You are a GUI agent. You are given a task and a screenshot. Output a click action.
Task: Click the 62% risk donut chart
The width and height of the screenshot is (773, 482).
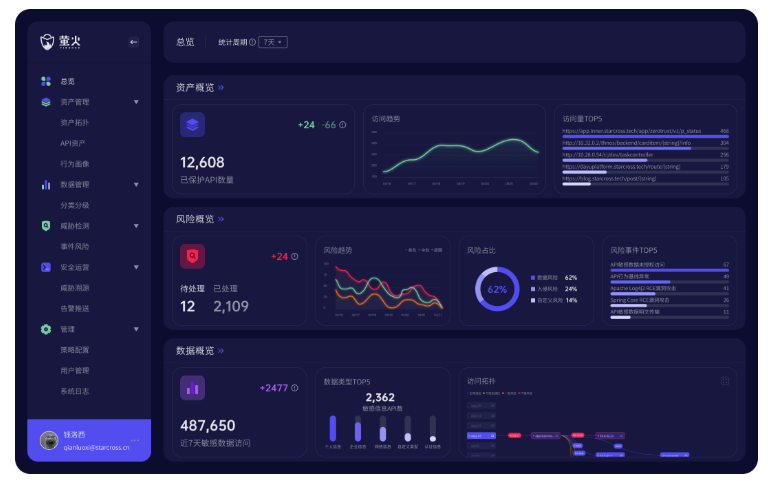pyautogui.click(x=497, y=289)
